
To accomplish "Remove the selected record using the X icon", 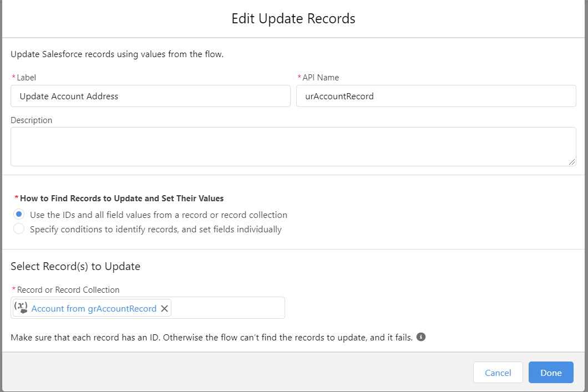I will click(164, 308).
